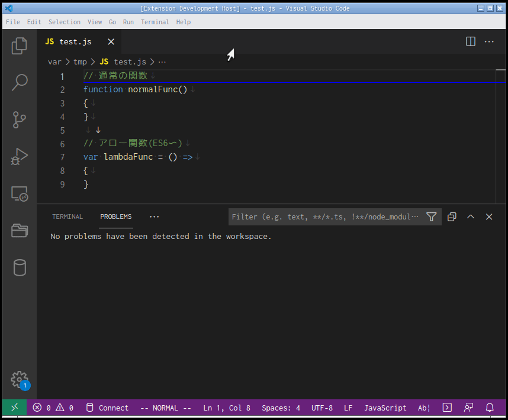Select the PROBLEMS panel tab
508x420 pixels.
point(115,217)
